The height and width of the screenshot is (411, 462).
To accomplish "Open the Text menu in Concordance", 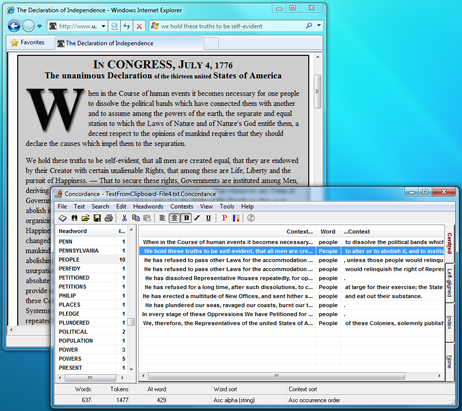I will 79,206.
